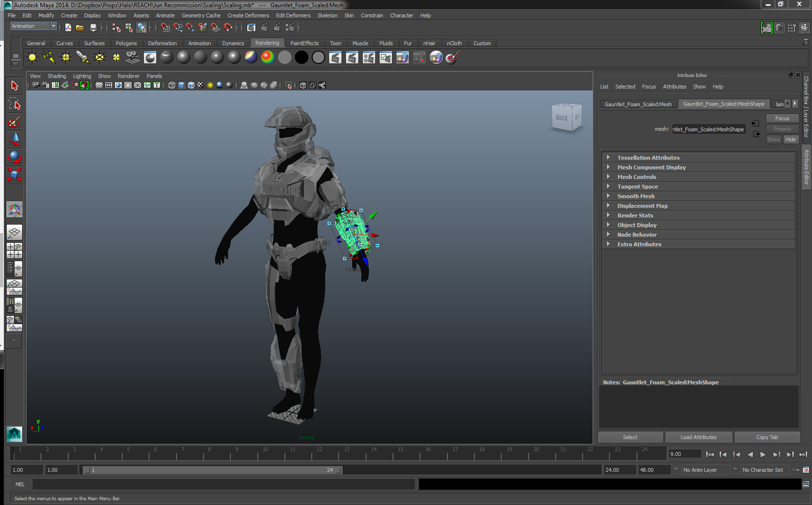Switch to single perspective view layout
Image resolution: width=812 pixels, height=505 pixels.
[x=14, y=233]
